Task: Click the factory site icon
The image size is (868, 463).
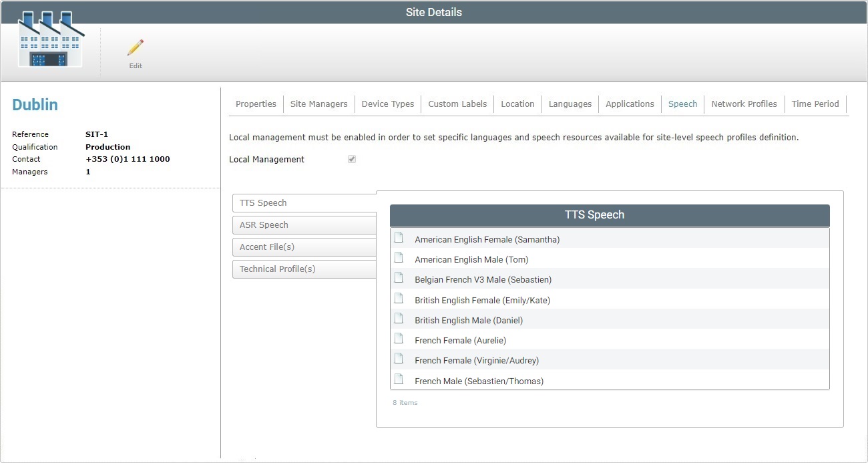Action: point(51,40)
